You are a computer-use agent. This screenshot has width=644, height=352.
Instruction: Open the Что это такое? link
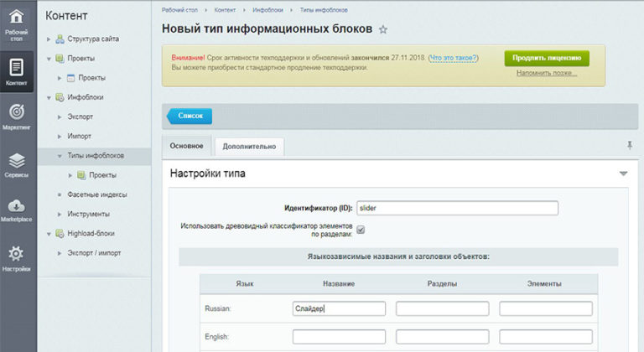453,58
